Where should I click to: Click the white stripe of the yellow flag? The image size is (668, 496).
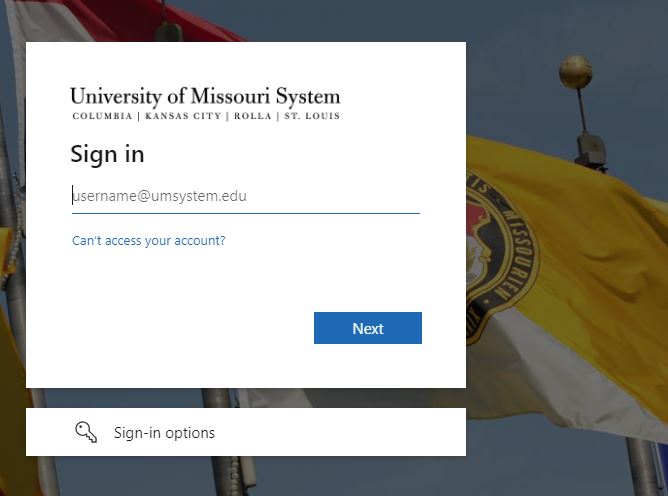pyautogui.click(x=567, y=375)
